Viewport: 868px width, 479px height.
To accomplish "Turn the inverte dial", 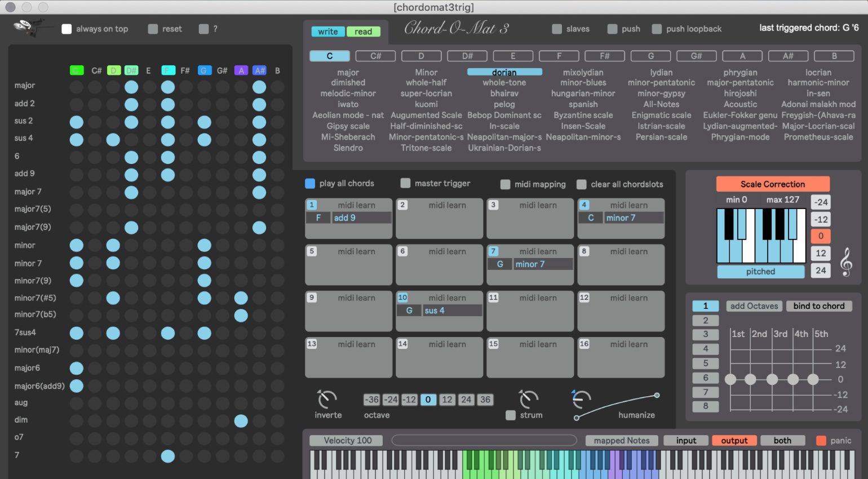I will click(x=327, y=399).
